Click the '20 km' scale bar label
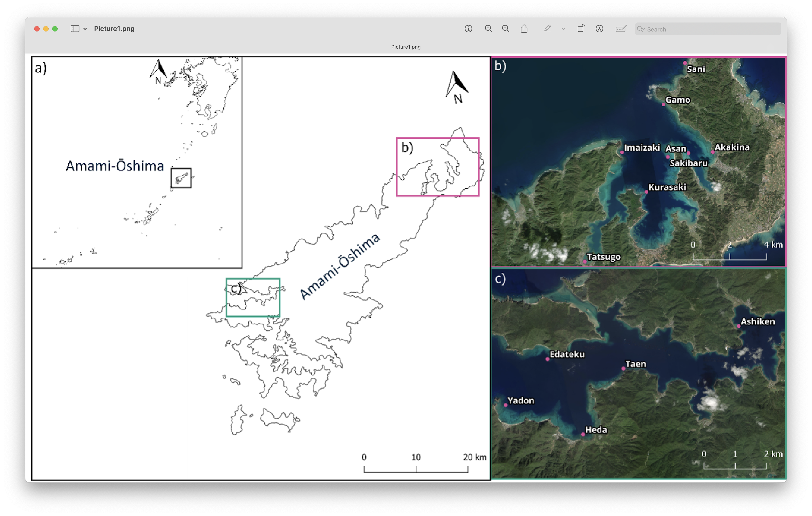Viewport: 812px width, 516px height. (475, 457)
